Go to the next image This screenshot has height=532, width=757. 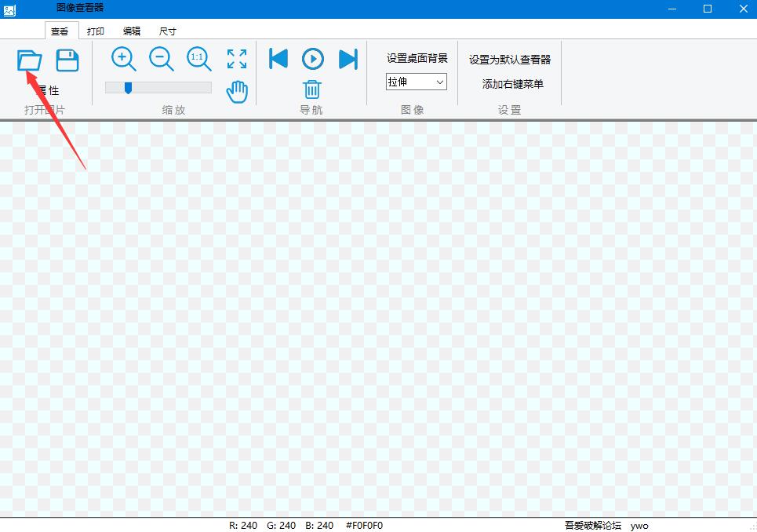click(348, 59)
